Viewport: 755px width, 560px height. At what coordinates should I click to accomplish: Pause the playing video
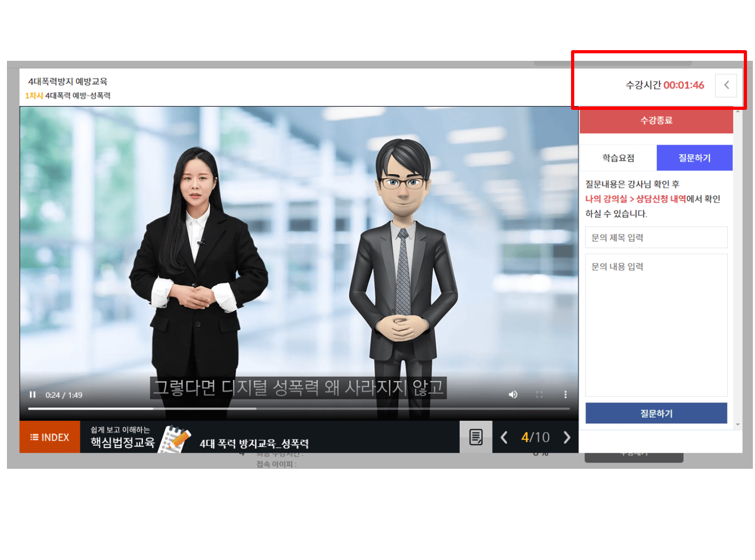[x=33, y=395]
